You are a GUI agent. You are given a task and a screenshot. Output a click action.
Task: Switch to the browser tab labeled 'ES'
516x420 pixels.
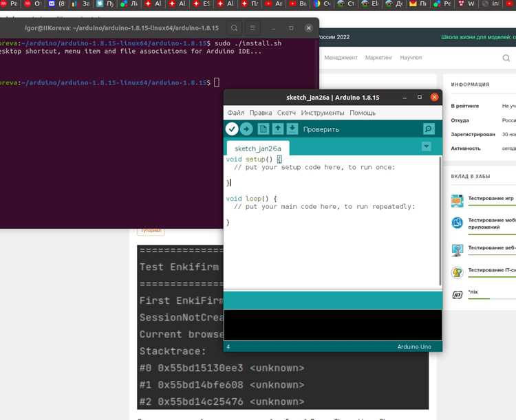point(202,3)
